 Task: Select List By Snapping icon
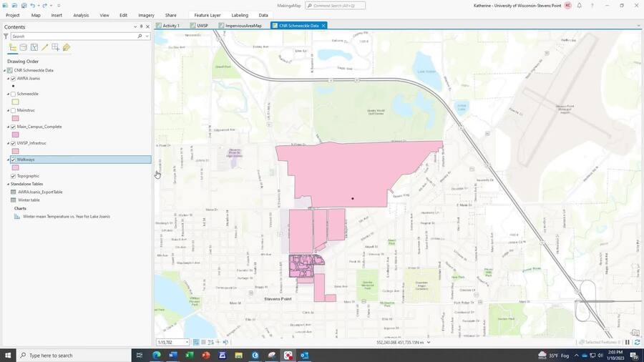click(x=55, y=48)
